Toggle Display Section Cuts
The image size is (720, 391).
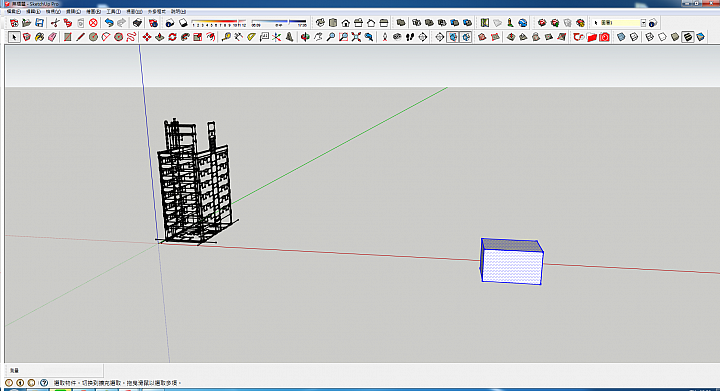(x=466, y=37)
